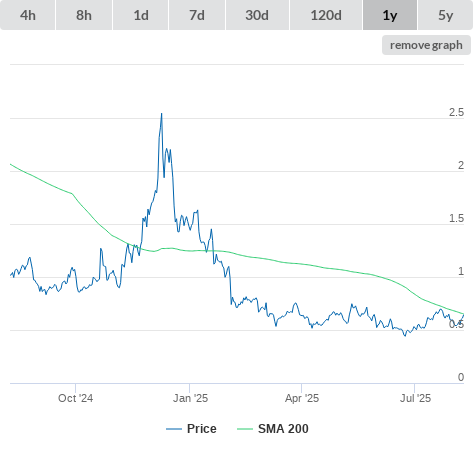Switch to the 5y time range
The height and width of the screenshot is (455, 474).
tap(446, 15)
